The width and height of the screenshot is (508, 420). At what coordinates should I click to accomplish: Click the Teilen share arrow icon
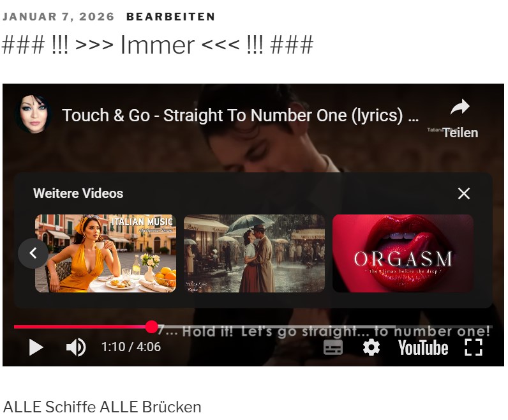click(x=460, y=107)
